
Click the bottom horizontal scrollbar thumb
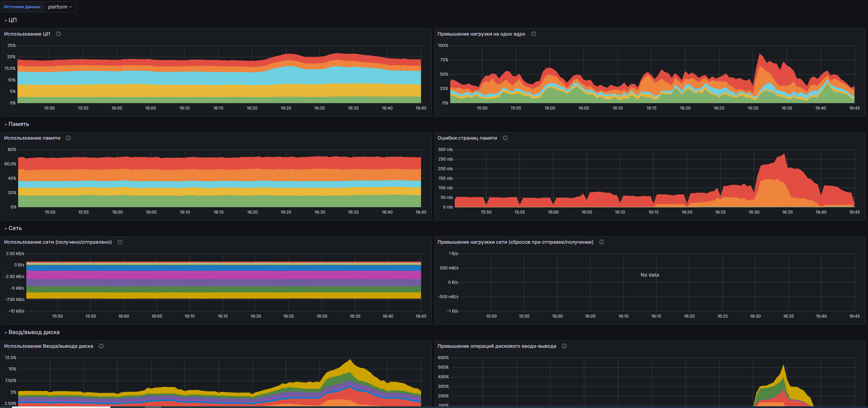62,407
